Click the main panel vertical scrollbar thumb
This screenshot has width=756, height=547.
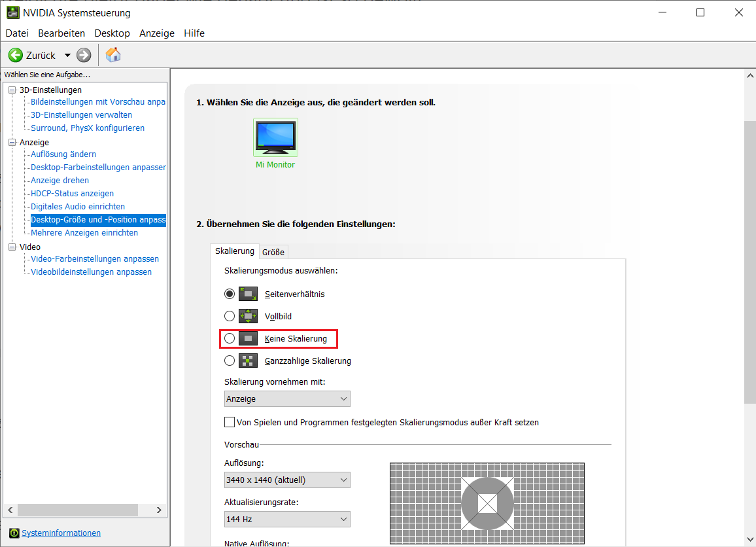[x=749, y=262]
